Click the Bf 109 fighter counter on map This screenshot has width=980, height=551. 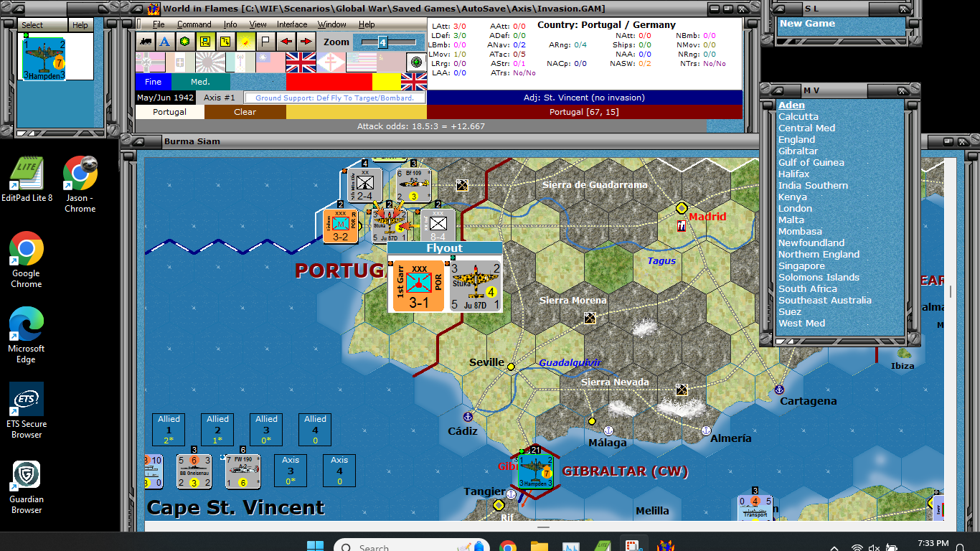coord(413,185)
